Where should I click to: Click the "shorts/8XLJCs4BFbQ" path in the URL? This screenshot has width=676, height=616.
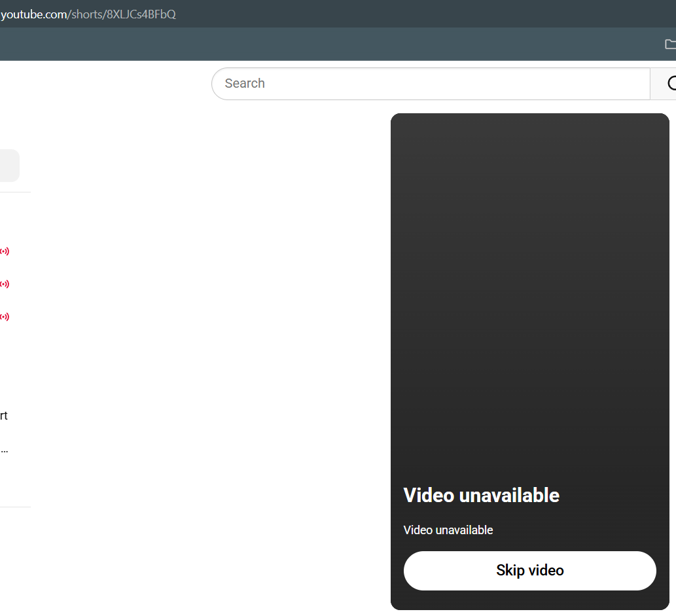pyautogui.click(x=123, y=14)
